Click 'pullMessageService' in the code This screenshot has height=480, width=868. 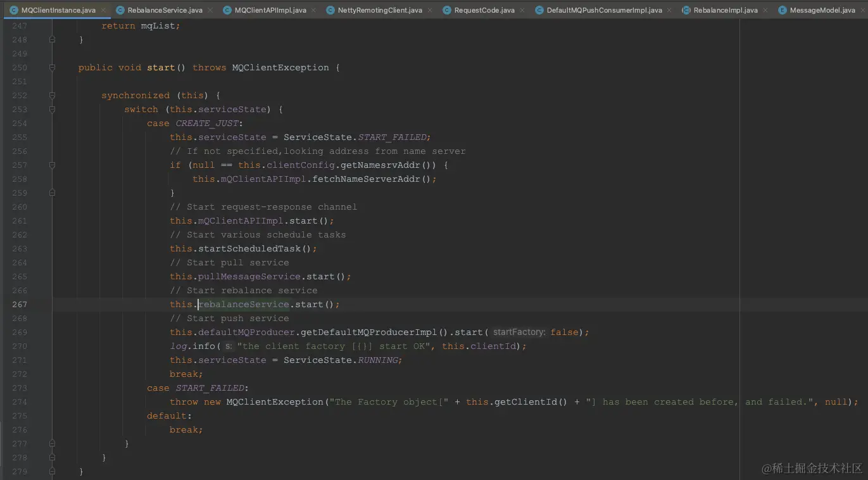point(249,277)
